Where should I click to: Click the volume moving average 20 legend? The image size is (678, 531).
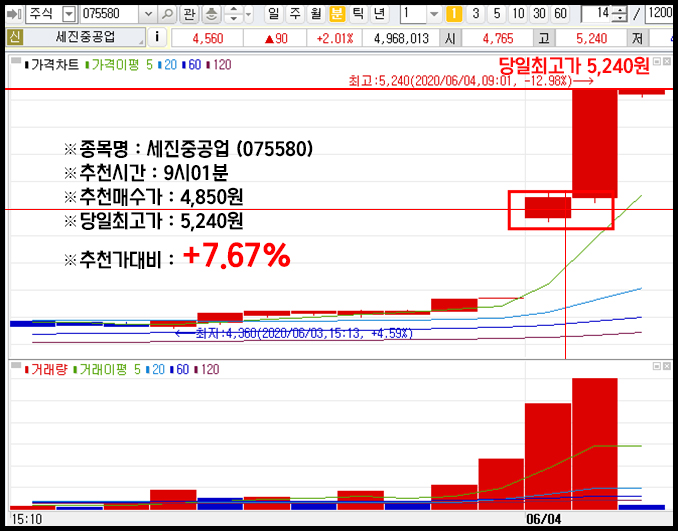(156, 369)
